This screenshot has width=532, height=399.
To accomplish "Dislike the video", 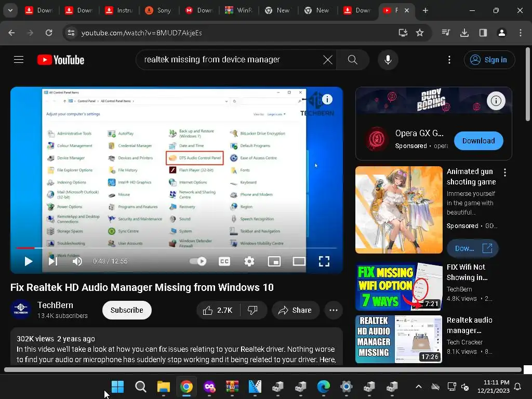I will click(x=253, y=310).
